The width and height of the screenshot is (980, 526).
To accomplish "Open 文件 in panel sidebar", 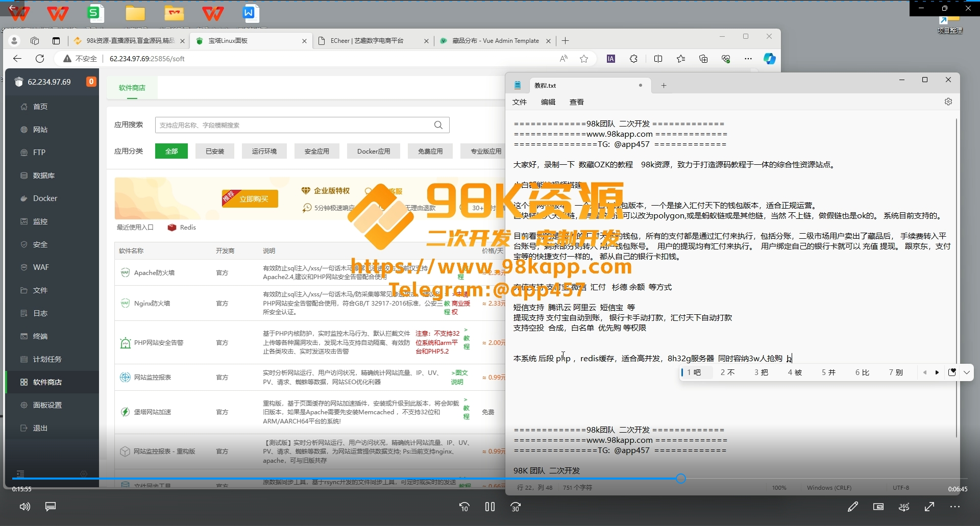I will [52, 290].
